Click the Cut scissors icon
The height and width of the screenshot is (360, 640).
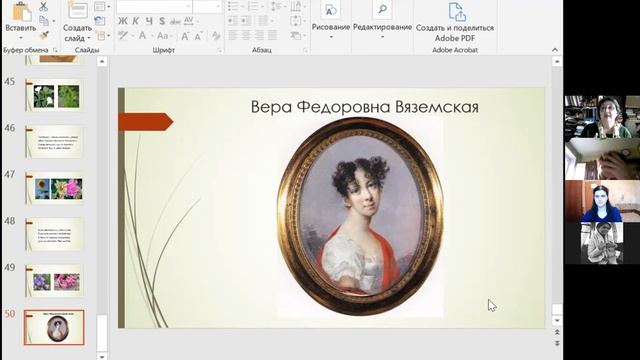point(44,6)
